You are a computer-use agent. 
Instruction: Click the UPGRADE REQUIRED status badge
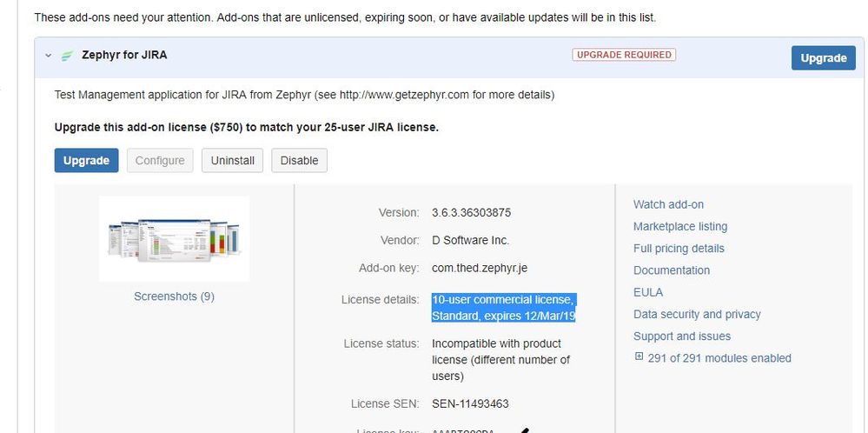click(x=624, y=55)
